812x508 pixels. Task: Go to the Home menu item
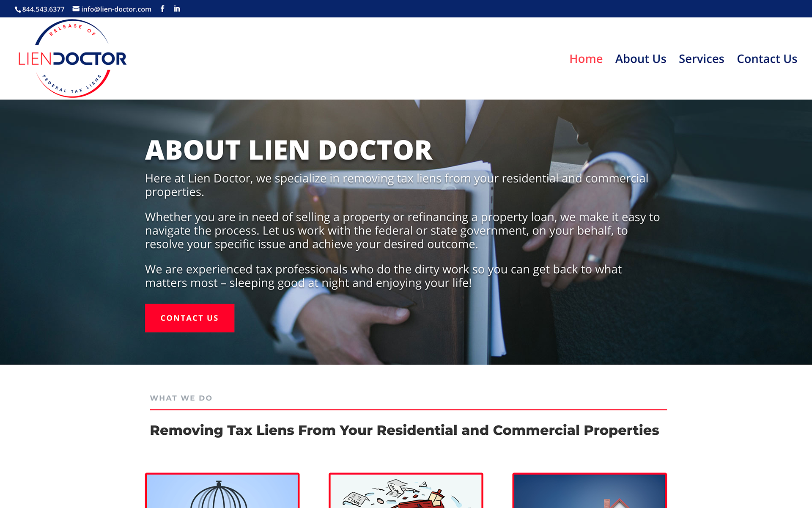point(586,59)
